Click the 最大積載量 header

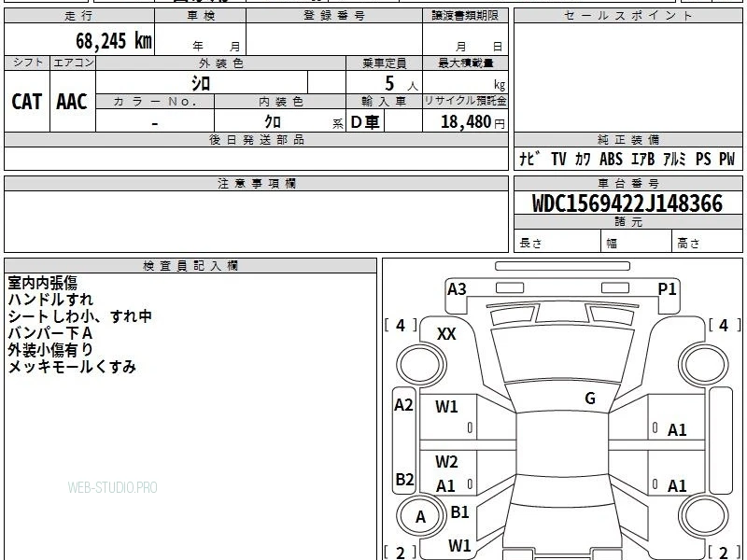465,63
